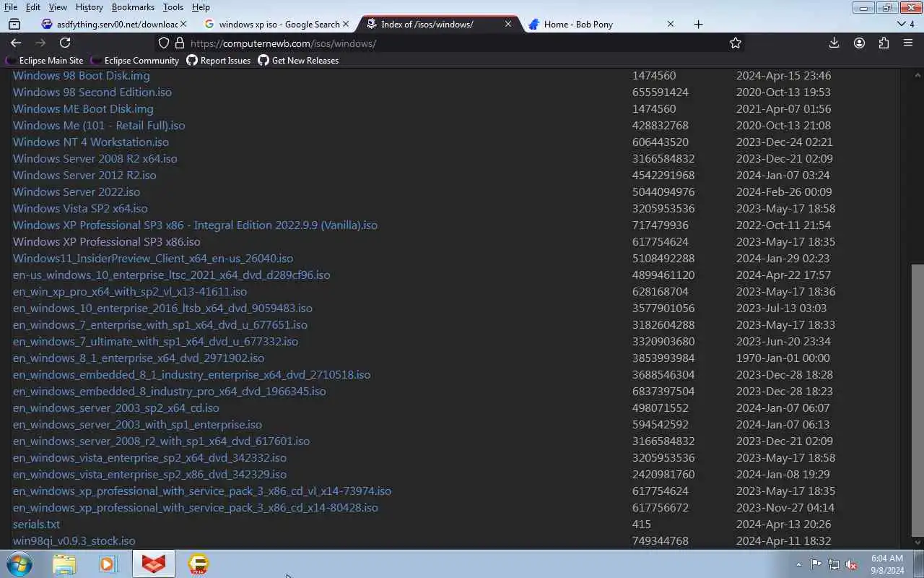
Task: Download en_win_xp_pro_x64_with_sp2 iso
Action: pyautogui.click(x=130, y=291)
